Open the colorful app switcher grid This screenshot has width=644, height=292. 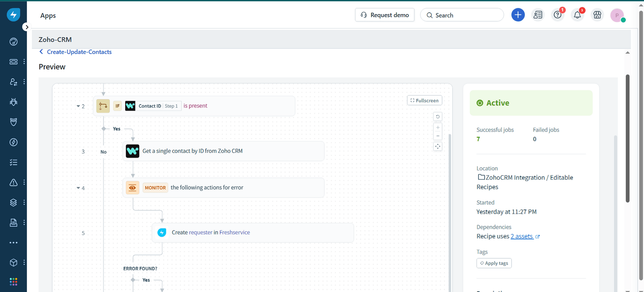point(13,282)
